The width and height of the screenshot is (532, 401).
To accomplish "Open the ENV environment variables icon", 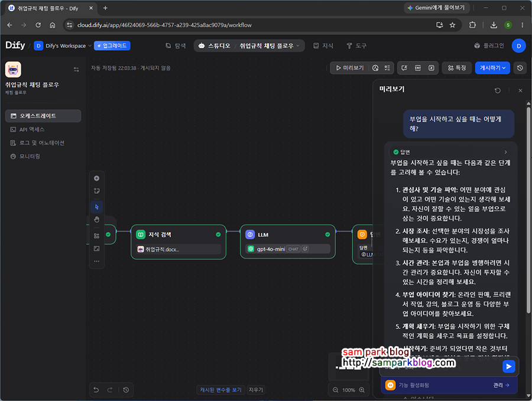I will pos(418,68).
